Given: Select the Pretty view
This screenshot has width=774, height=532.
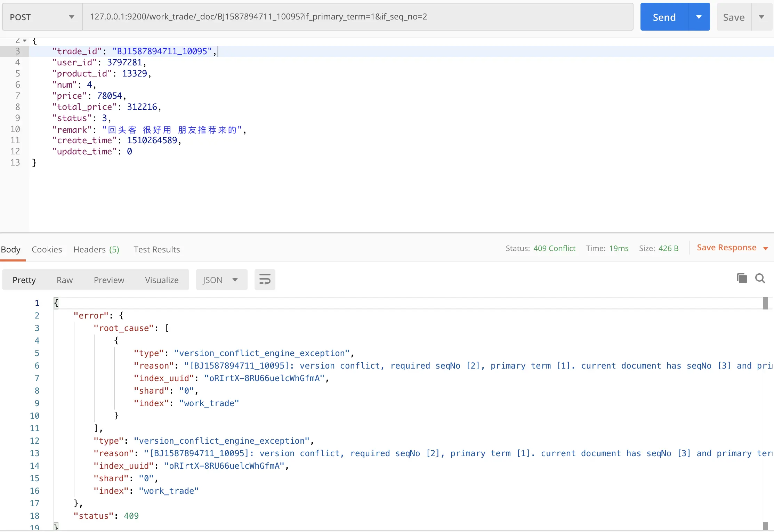Looking at the screenshot, I should [x=24, y=280].
